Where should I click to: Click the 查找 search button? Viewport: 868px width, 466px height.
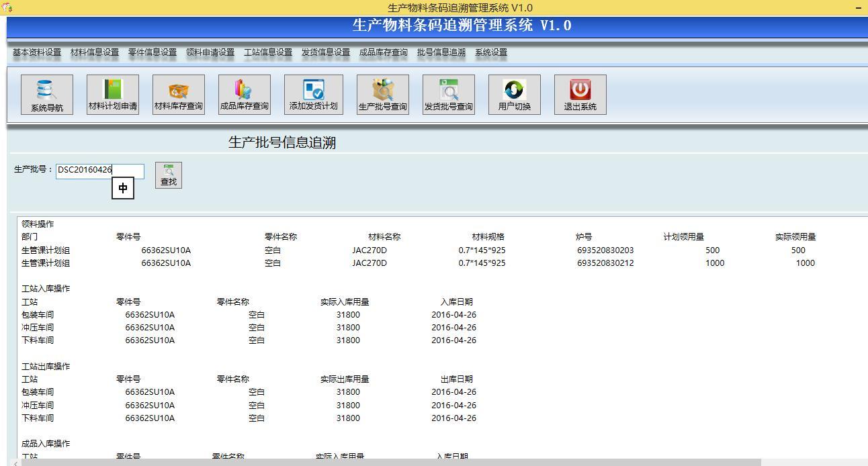pos(168,175)
